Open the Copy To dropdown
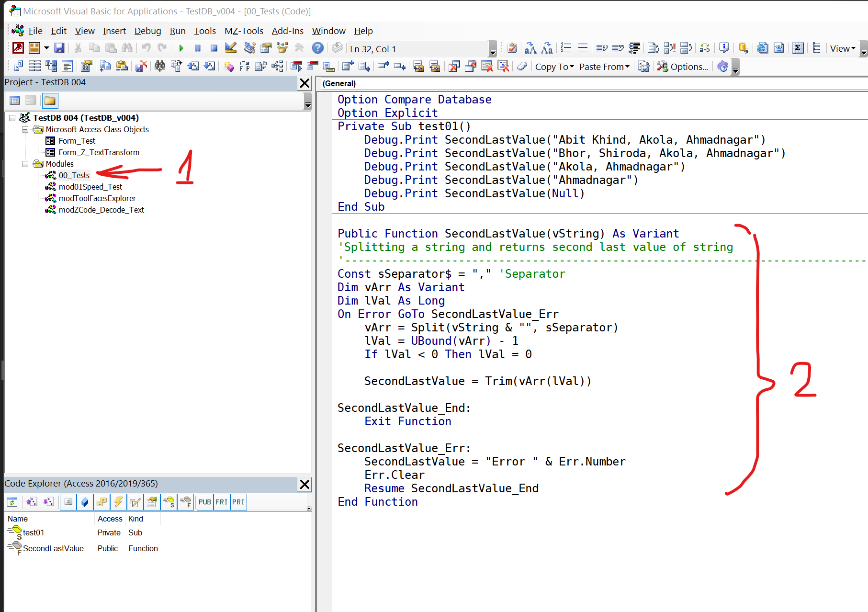This screenshot has width=868, height=612. coord(554,67)
